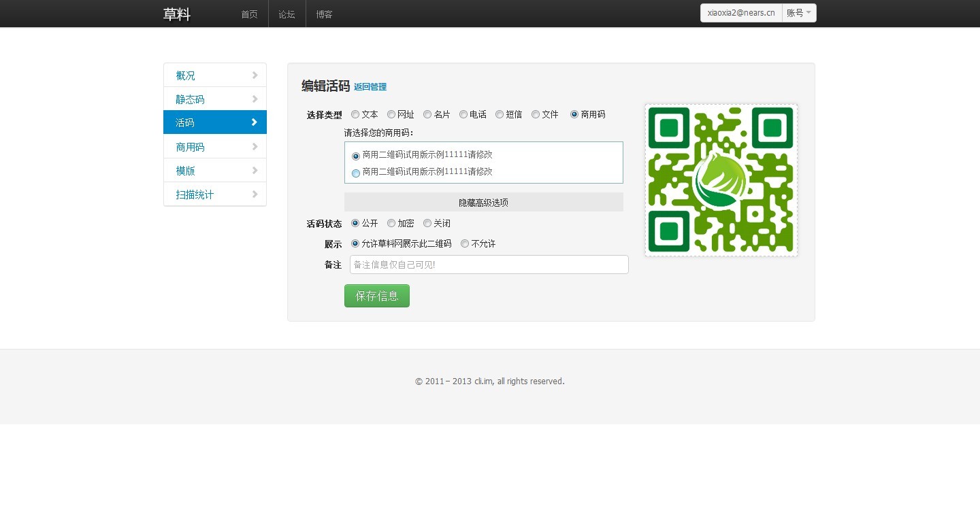Set 活码状态 to 关闭
This screenshot has height=527, width=980.
point(427,223)
